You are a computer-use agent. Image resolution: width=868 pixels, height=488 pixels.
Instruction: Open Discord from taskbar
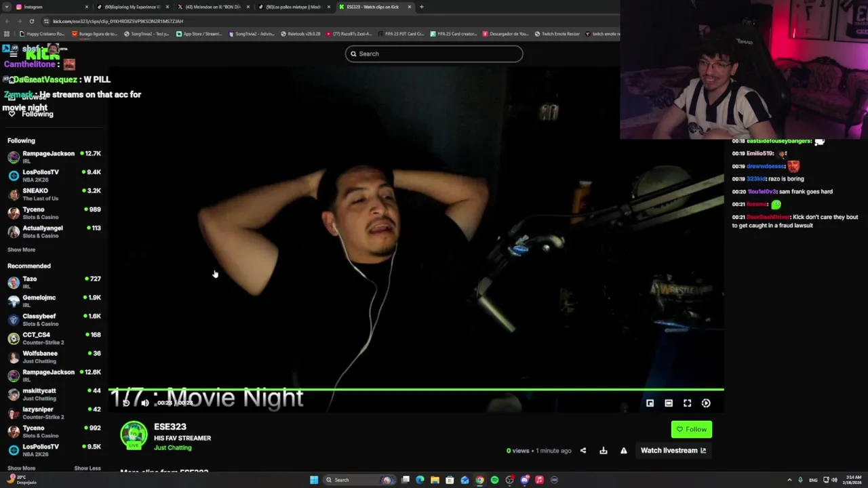point(524,480)
